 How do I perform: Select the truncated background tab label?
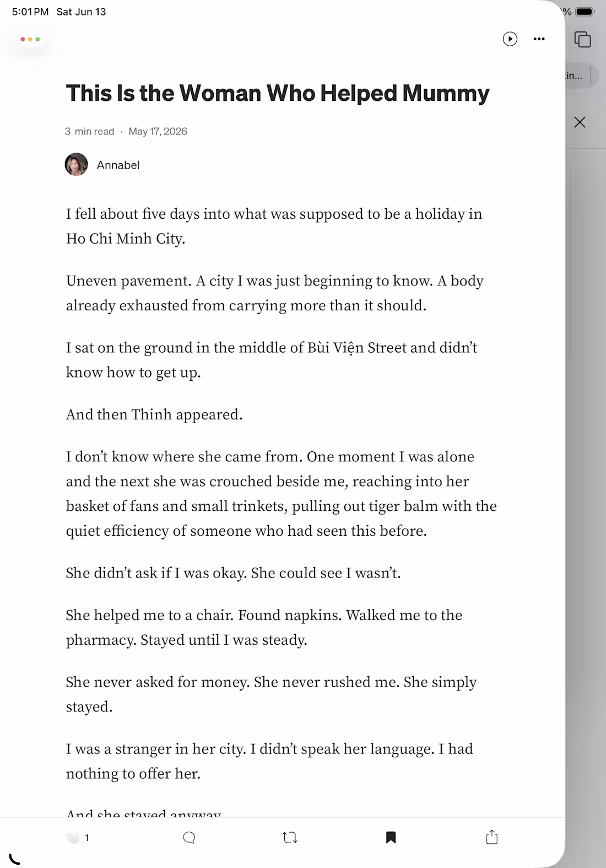pos(574,76)
